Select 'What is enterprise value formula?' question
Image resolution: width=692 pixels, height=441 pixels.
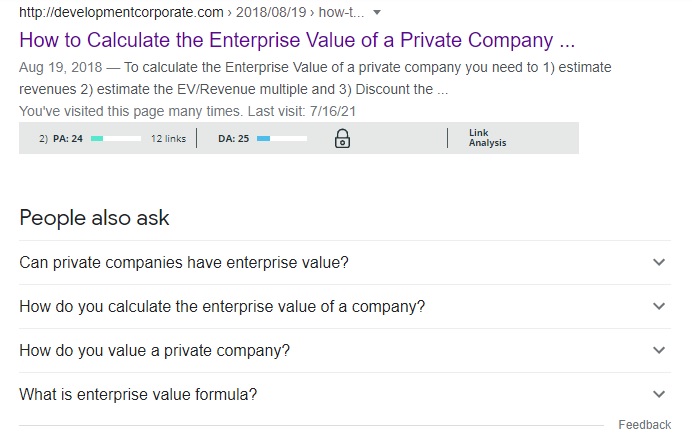click(x=138, y=394)
